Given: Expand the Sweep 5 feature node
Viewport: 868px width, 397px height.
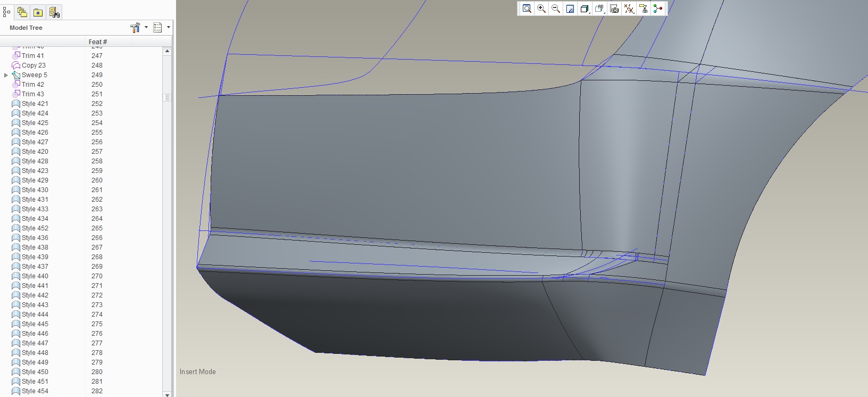Looking at the screenshot, I should pyautogui.click(x=6, y=75).
